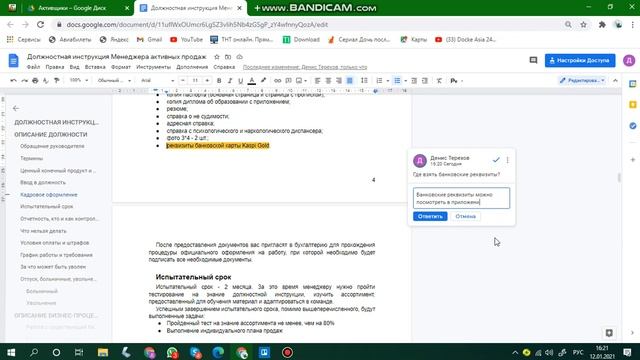Add a comment via toolbar icon
640x360 pixels.
[x=288, y=81]
